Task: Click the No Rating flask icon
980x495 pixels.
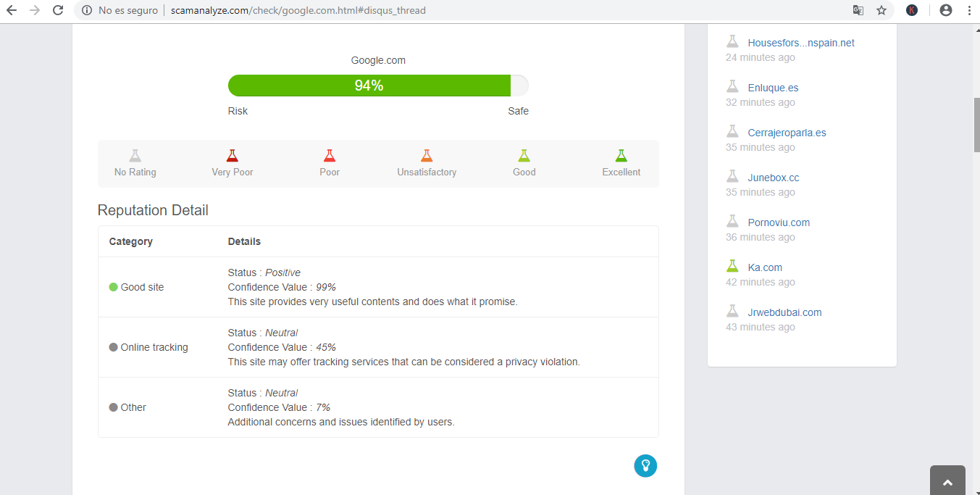Action: click(135, 155)
